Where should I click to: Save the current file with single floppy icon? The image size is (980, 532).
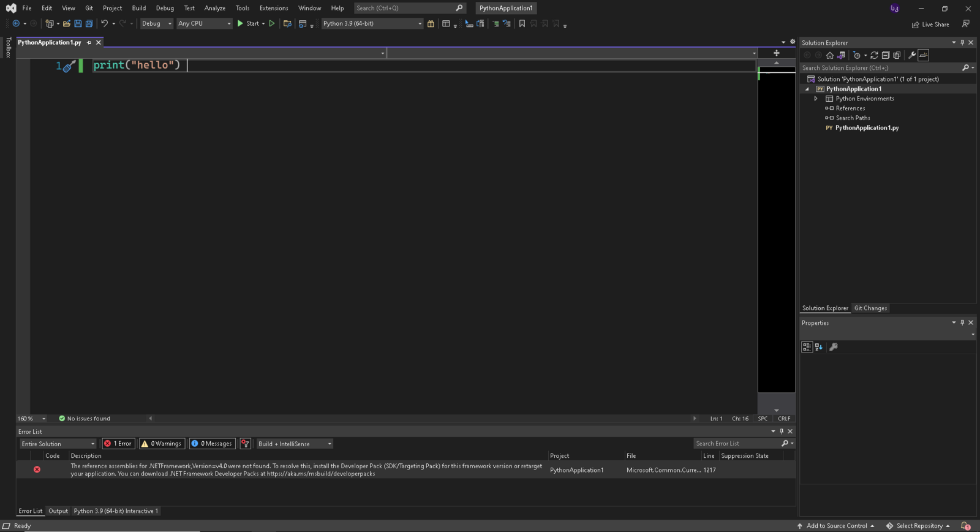pos(78,23)
